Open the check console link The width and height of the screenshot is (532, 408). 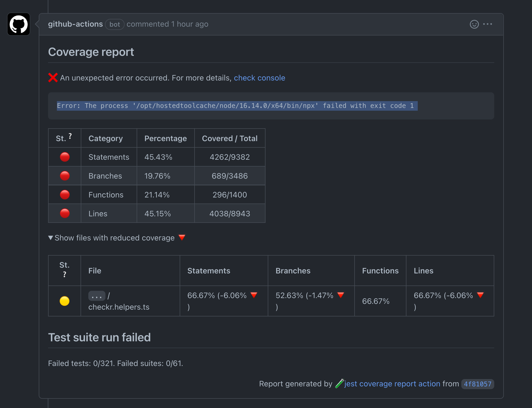coord(259,78)
